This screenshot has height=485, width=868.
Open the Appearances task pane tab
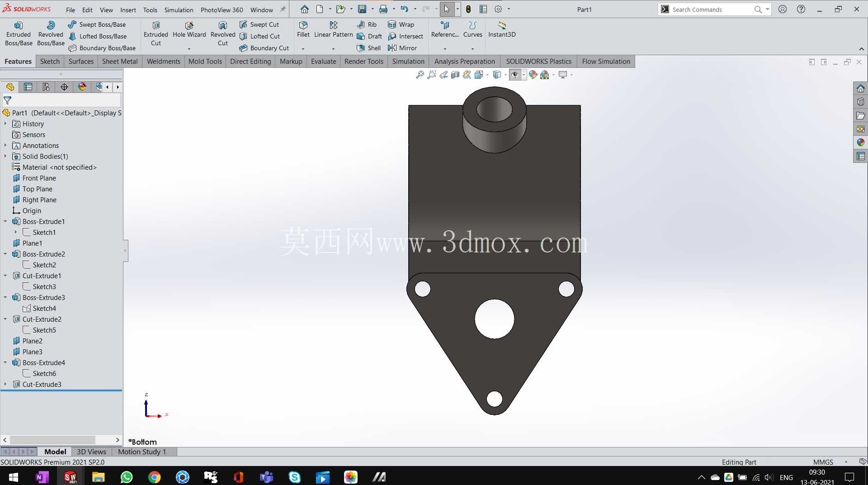(860, 143)
